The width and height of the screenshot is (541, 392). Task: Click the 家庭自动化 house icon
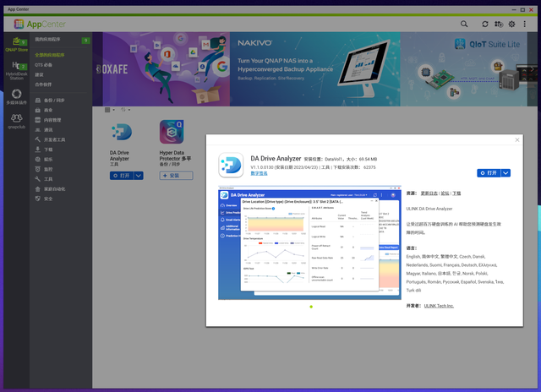(x=38, y=189)
